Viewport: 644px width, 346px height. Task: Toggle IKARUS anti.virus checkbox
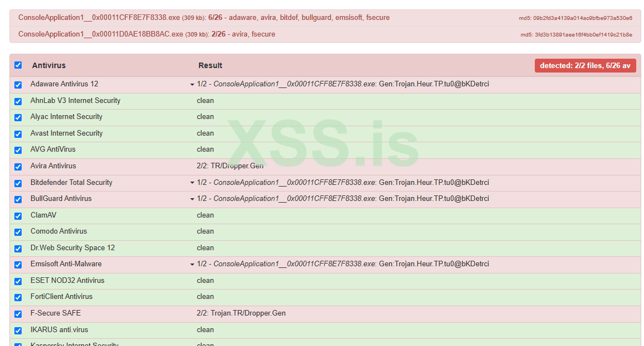click(x=18, y=330)
